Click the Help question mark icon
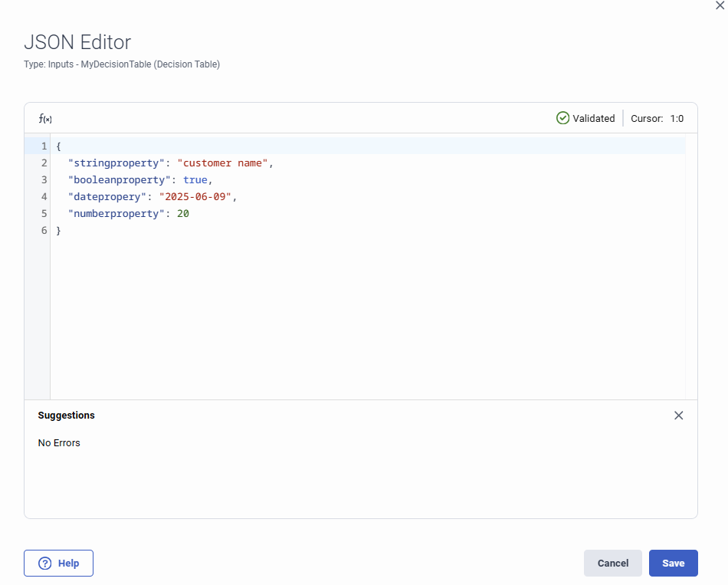Viewport: 728px width, 585px height. pyautogui.click(x=44, y=563)
